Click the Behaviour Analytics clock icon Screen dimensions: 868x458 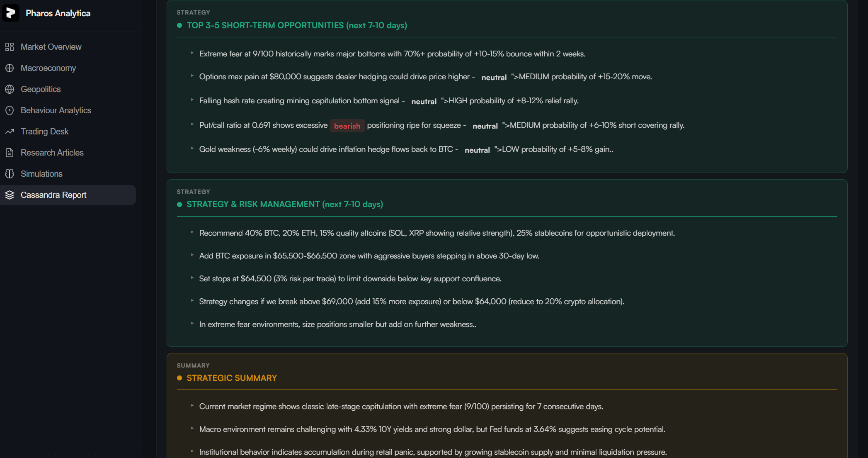10,110
